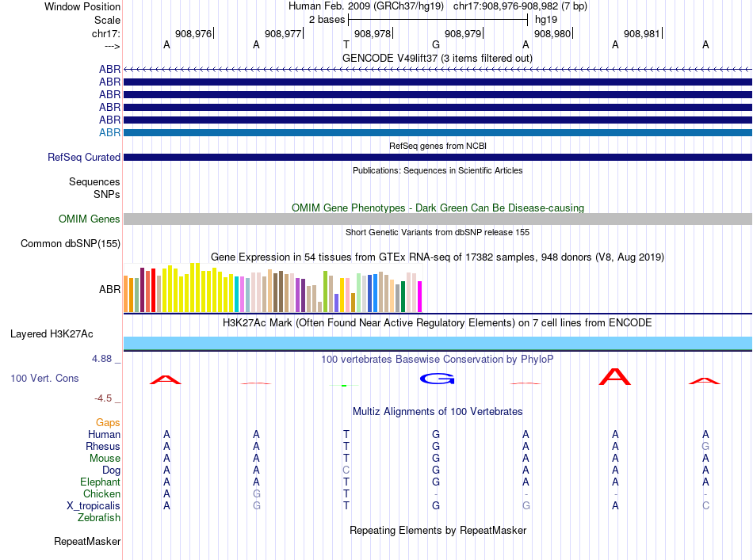Select the chr17: ruler label
This screenshot has width=753, height=560.
pyautogui.click(x=106, y=33)
